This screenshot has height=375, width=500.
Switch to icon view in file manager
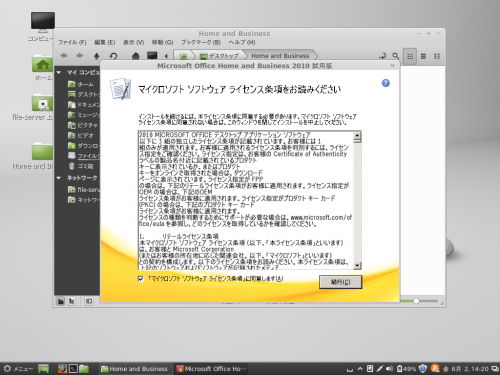click(x=410, y=56)
